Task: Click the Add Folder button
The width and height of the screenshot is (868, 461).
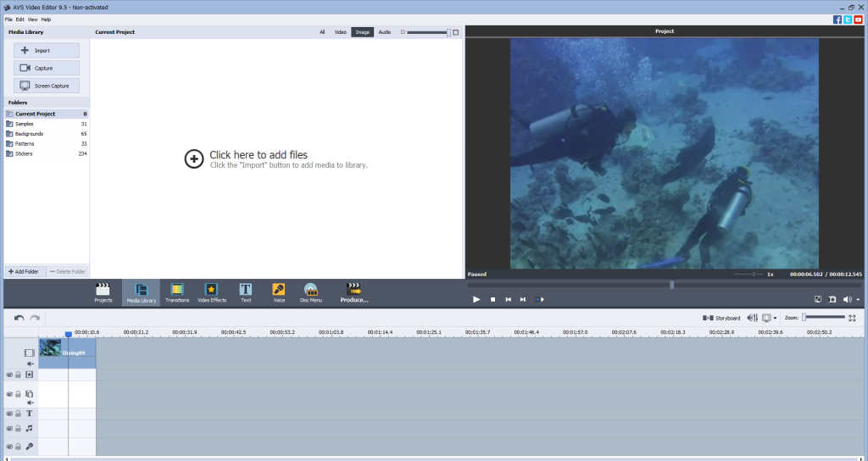Action: 24,271
